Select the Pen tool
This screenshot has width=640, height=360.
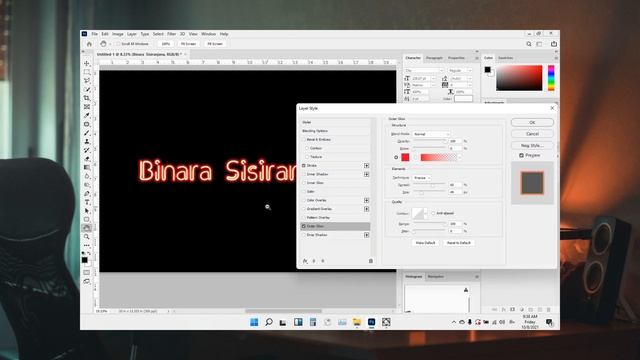tap(87, 193)
